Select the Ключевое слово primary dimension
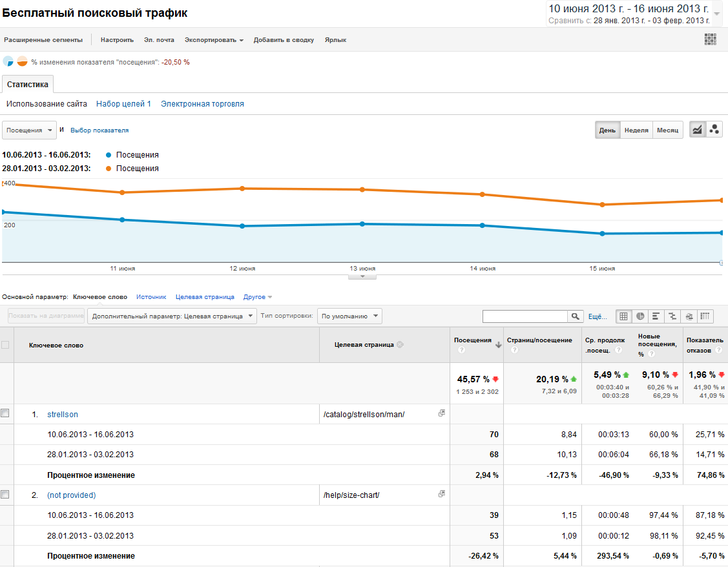 pos(100,297)
